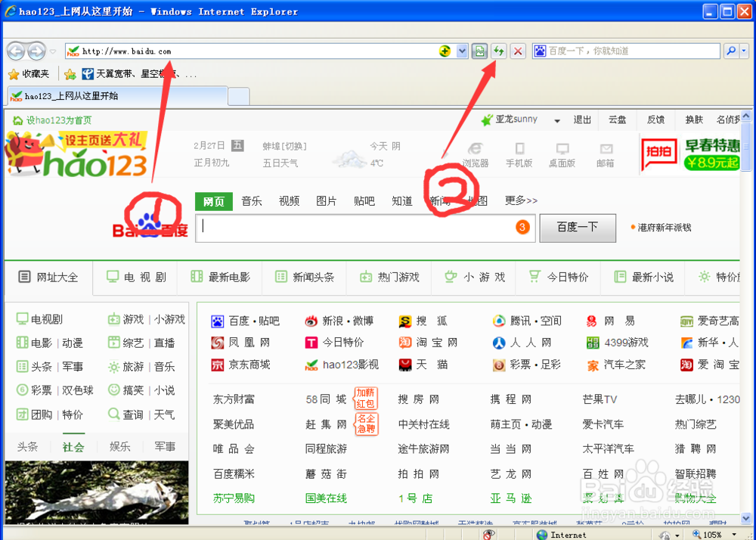Expand the address bar history dropdown

click(x=462, y=51)
